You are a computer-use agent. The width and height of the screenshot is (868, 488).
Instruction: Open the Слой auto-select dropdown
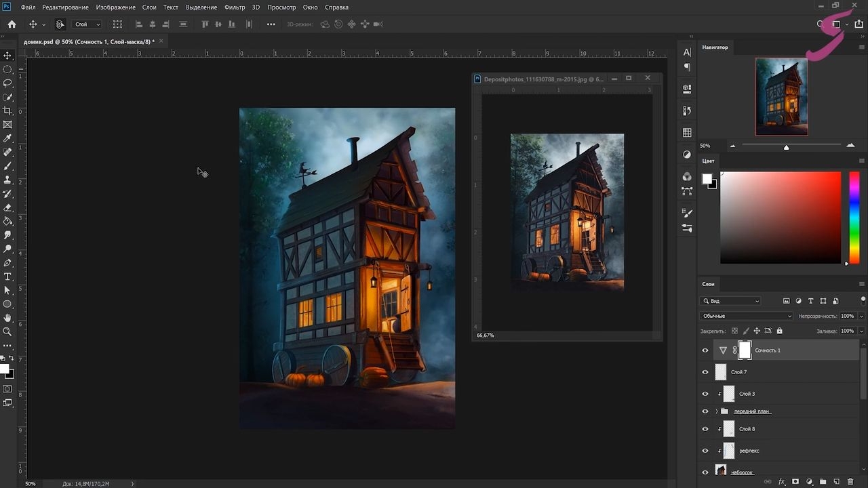coord(87,24)
